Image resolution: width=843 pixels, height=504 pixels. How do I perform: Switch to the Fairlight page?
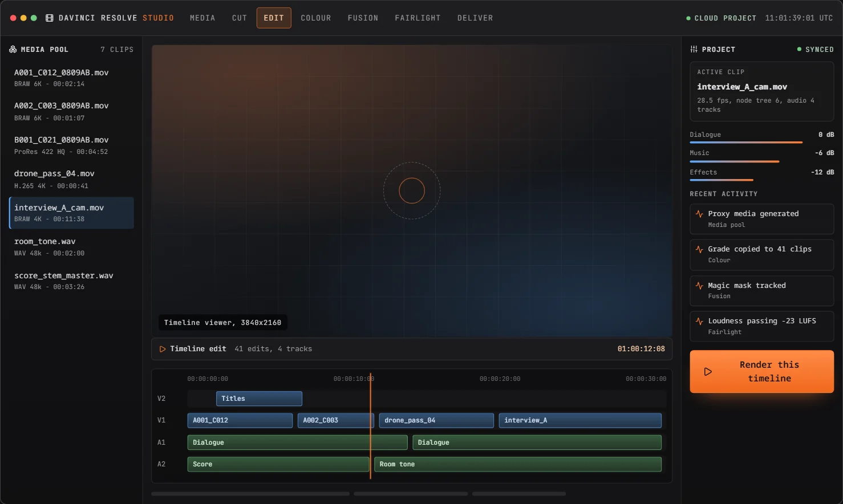tap(418, 18)
